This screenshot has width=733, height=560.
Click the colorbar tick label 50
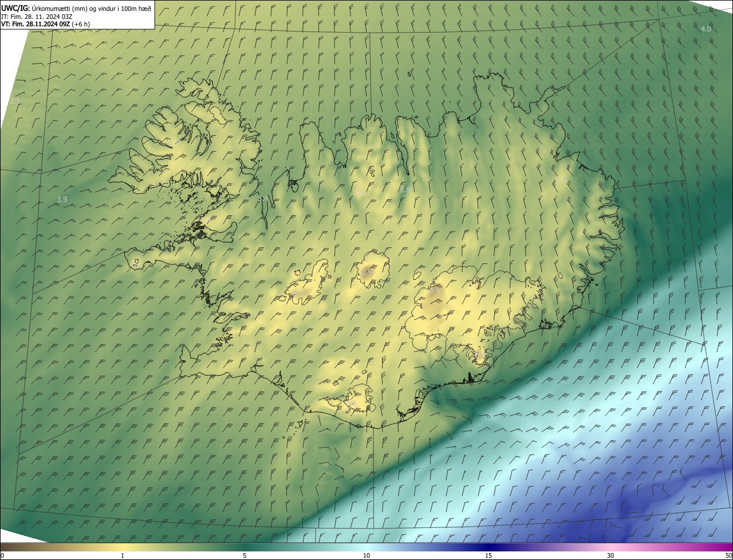pos(728,556)
